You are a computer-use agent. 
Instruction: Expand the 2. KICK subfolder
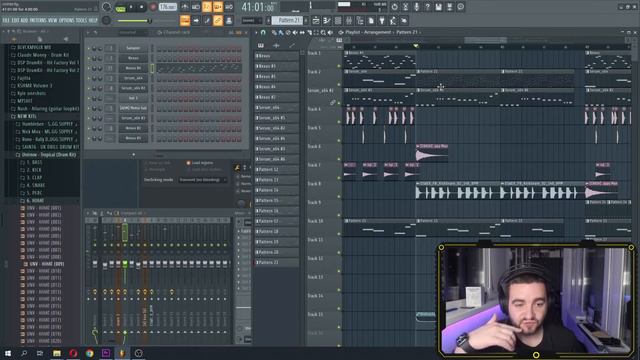[x=34, y=170]
